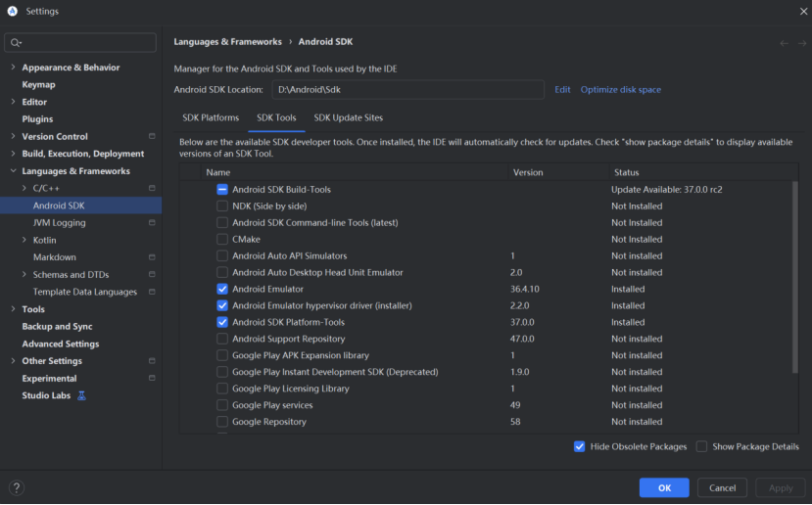Expand Appearance & Behavior section
This screenshot has height=505, width=812.
click(x=13, y=68)
